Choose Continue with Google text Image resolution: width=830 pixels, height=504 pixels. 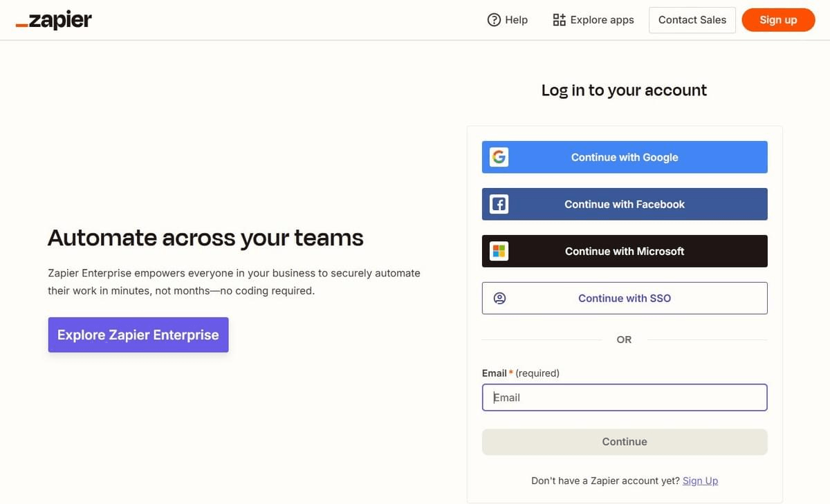(625, 157)
